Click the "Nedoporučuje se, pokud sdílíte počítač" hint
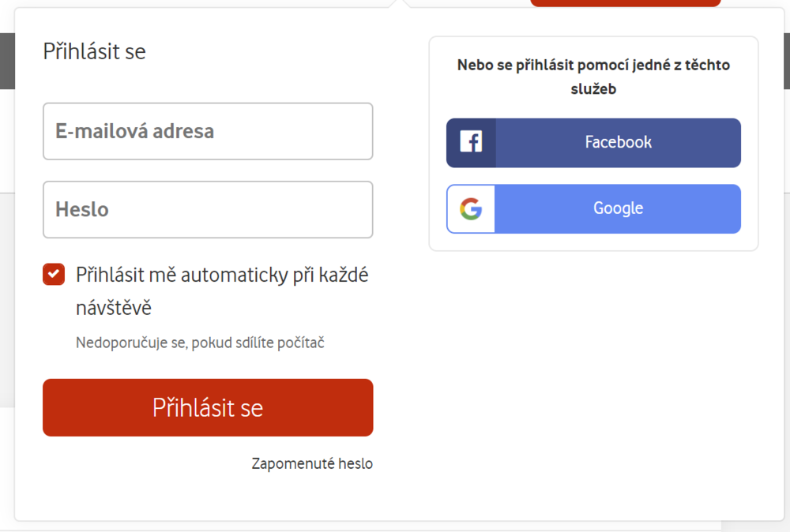The height and width of the screenshot is (532, 790). (201, 343)
